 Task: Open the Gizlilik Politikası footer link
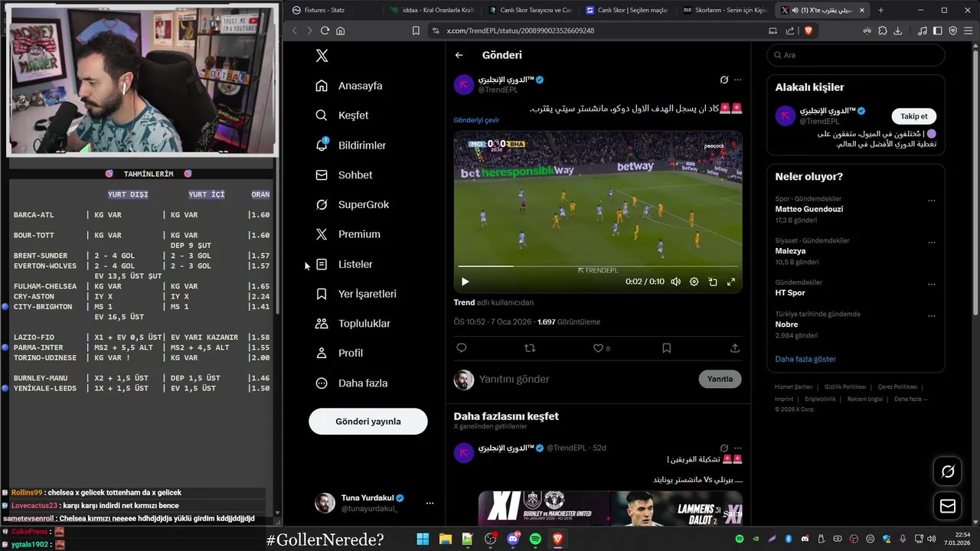pyautogui.click(x=845, y=387)
